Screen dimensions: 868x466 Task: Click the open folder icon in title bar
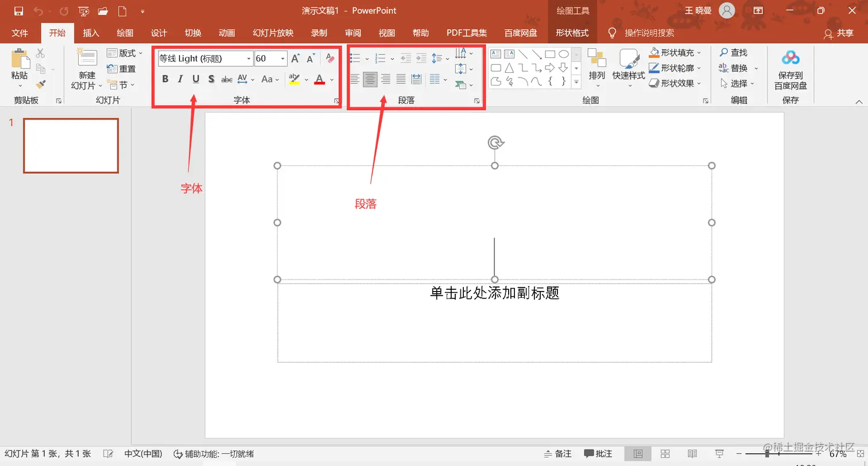[x=103, y=11]
